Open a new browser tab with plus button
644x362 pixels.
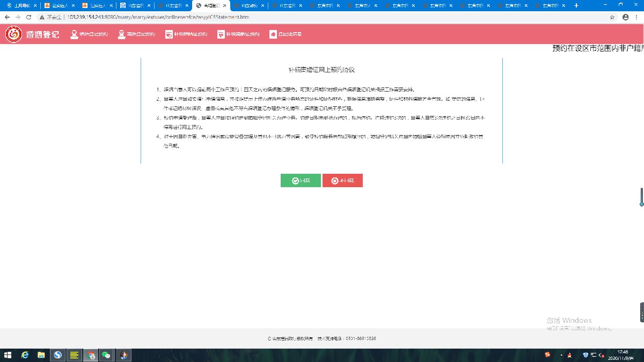(x=576, y=5)
